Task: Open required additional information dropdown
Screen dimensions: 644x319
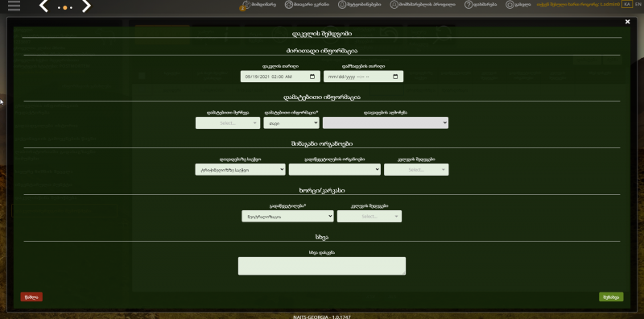Action: coord(291,123)
